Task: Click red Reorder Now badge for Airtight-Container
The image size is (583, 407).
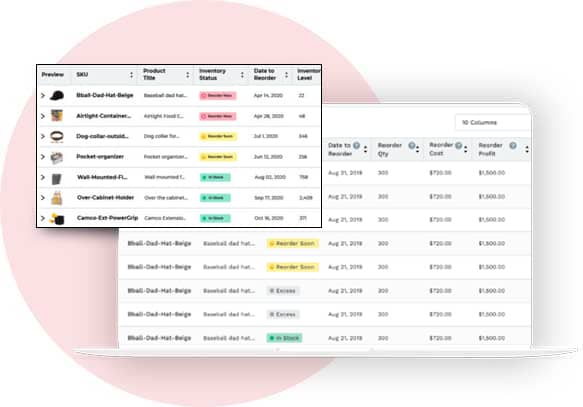Action: coord(218,116)
